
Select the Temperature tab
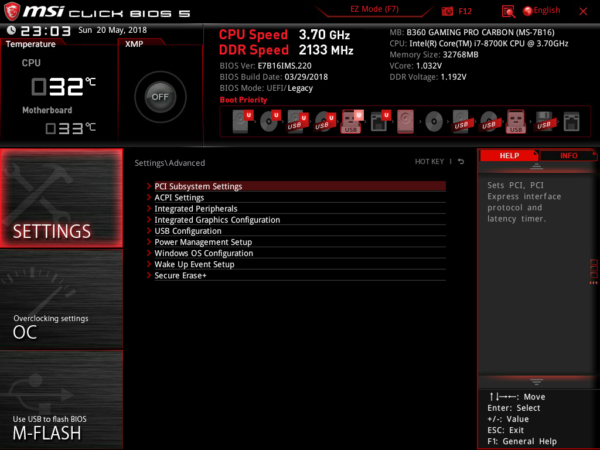pyautogui.click(x=31, y=44)
